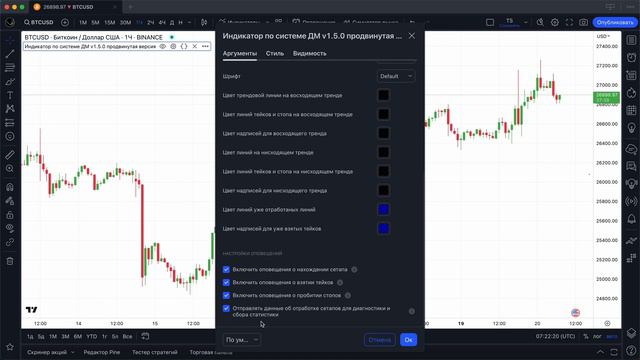Screen dimensions: 640x360
Task: Open the emoji icons tool
Action: pyautogui.click(x=10, y=136)
